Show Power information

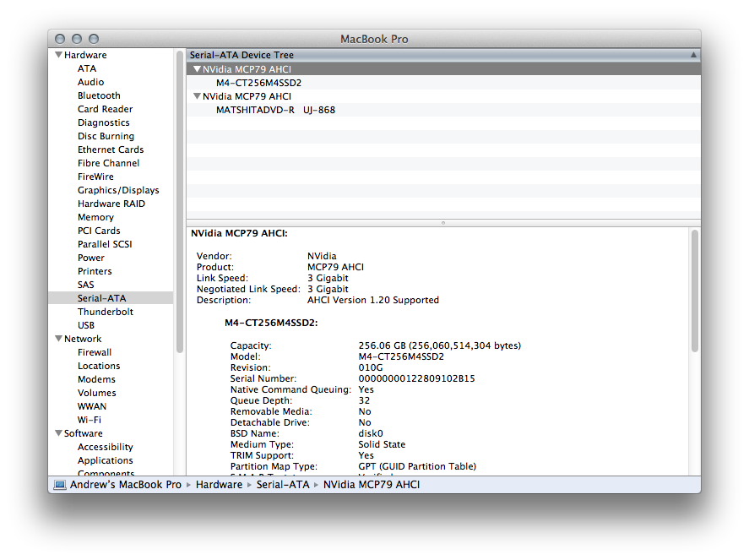(90, 258)
